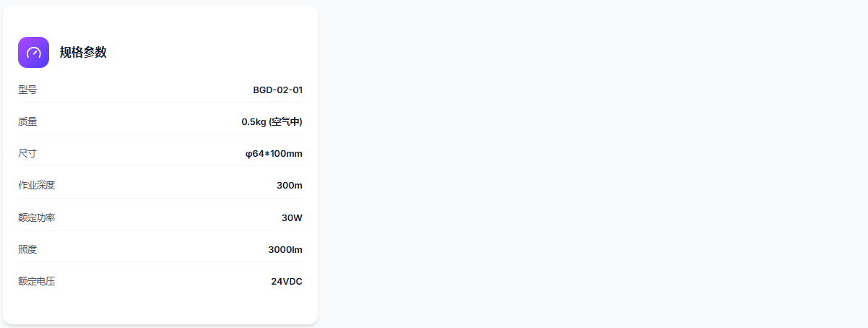868x328 pixels.
Task: Click the 3000lm illuminance value
Action: point(285,250)
